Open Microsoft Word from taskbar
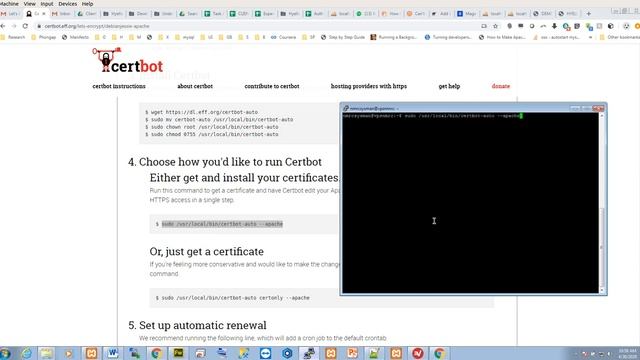The height and width of the screenshot is (360, 640). tap(113, 353)
